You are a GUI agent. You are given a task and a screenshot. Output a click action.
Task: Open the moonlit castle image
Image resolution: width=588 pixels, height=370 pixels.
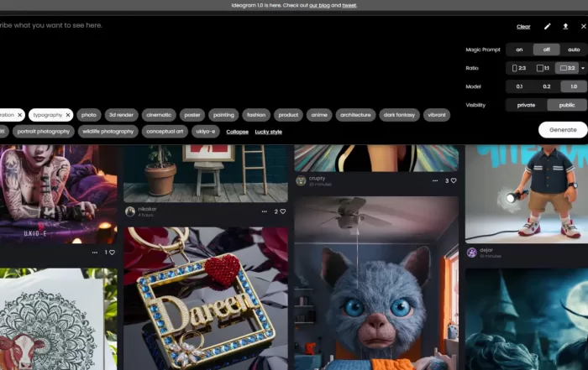(527, 319)
